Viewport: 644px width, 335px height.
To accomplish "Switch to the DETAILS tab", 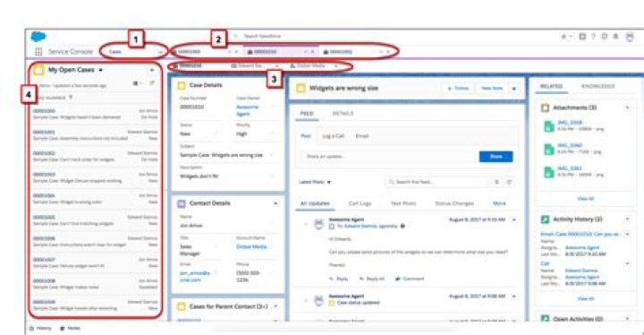I will [343, 114].
